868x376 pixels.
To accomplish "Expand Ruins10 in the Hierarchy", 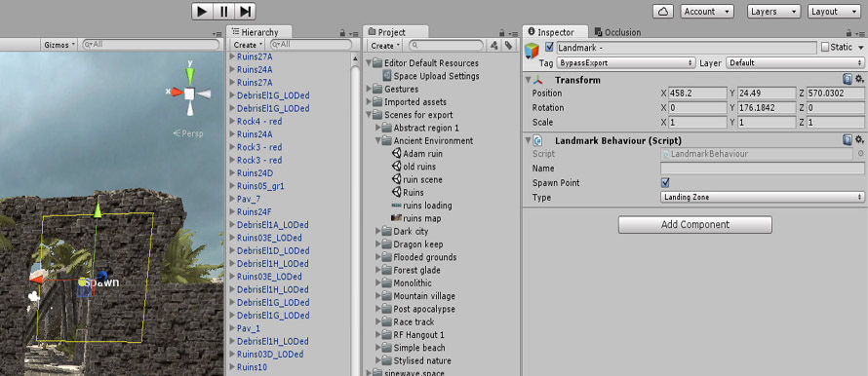I will tap(232, 367).
